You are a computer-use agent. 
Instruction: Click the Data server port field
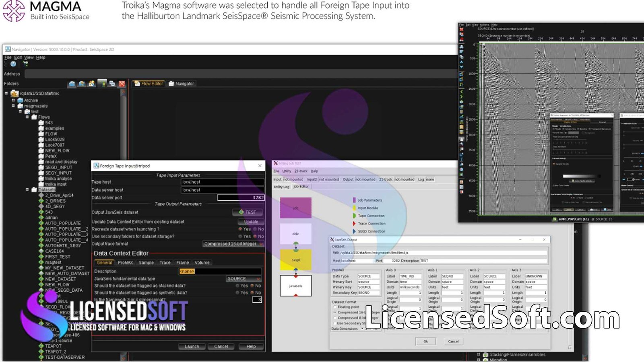click(241, 197)
